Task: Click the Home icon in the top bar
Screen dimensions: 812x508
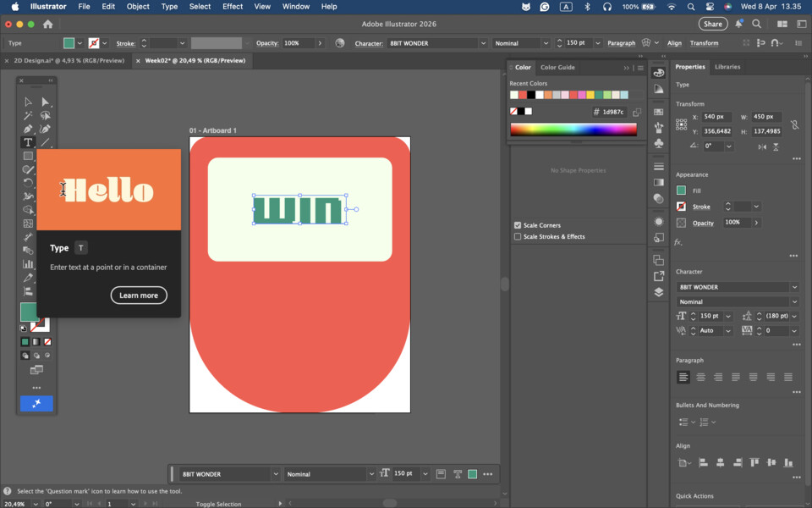Action: [x=47, y=25]
